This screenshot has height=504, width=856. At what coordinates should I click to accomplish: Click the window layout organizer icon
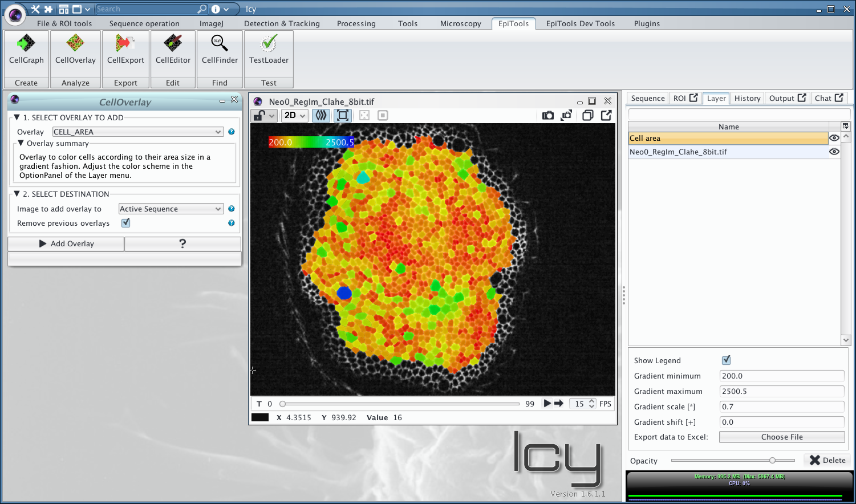(64, 9)
